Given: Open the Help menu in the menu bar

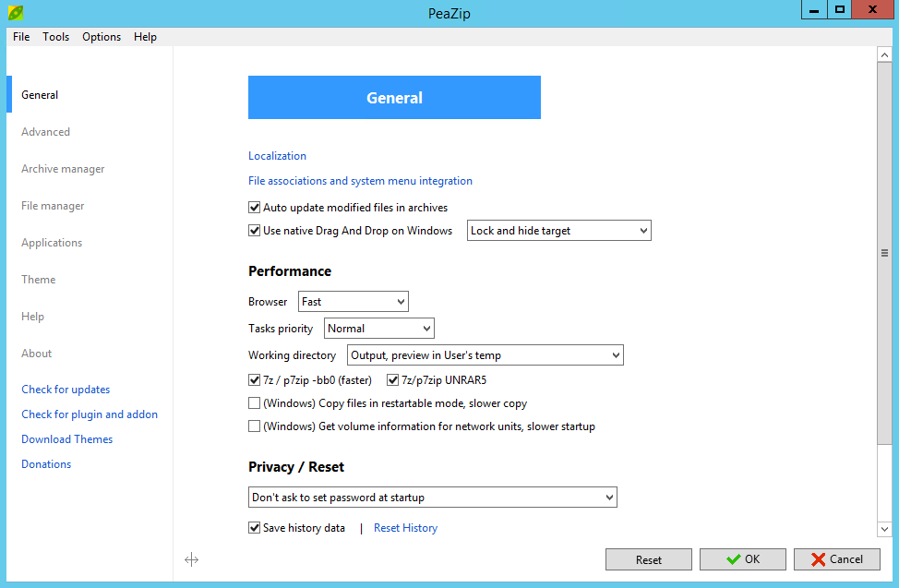Looking at the screenshot, I should coord(145,37).
